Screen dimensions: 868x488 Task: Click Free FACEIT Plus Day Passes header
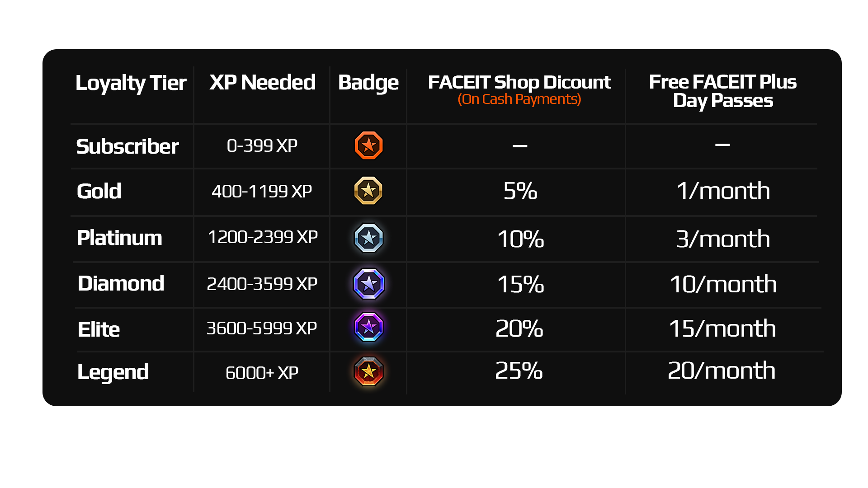(x=722, y=91)
